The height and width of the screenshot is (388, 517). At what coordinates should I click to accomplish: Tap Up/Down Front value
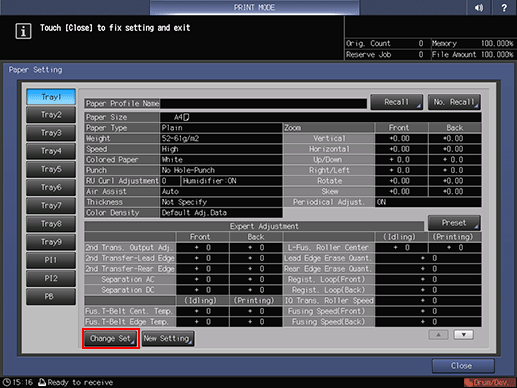coord(401,160)
